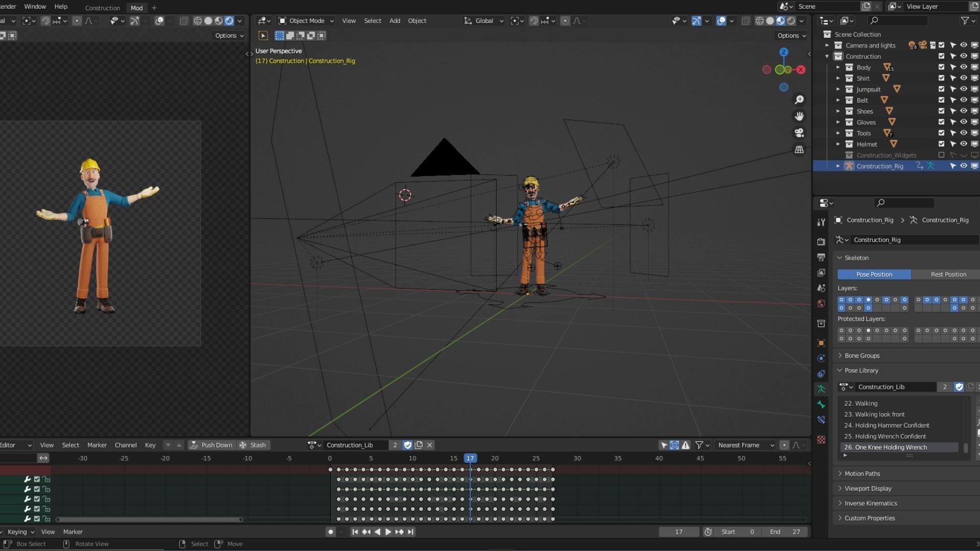The height and width of the screenshot is (551, 980).
Task: Click the pan hand viewport gizmo
Action: pos(799,116)
